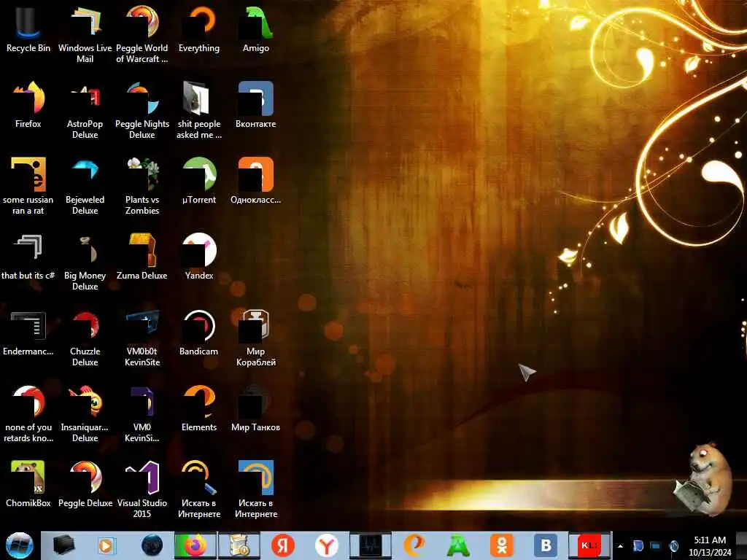Click the dark blue globe taskbar icon
The width and height of the screenshot is (747, 560).
(152, 545)
